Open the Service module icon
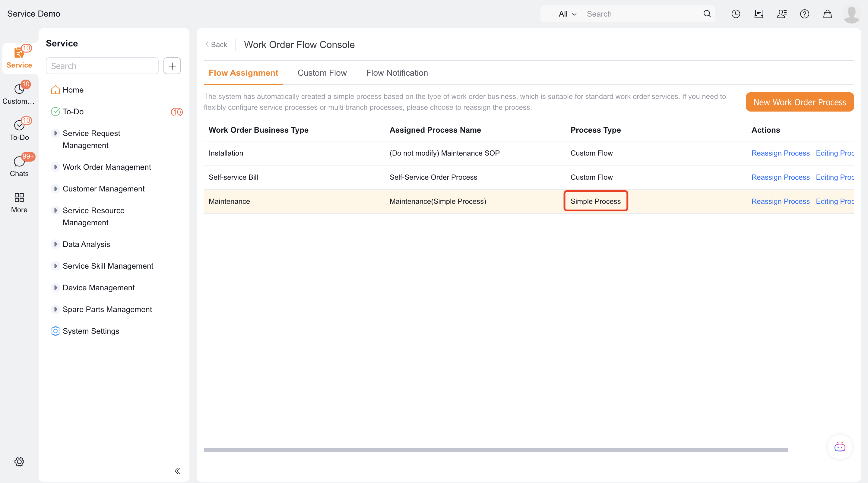The width and height of the screenshot is (868, 483). 19,57
